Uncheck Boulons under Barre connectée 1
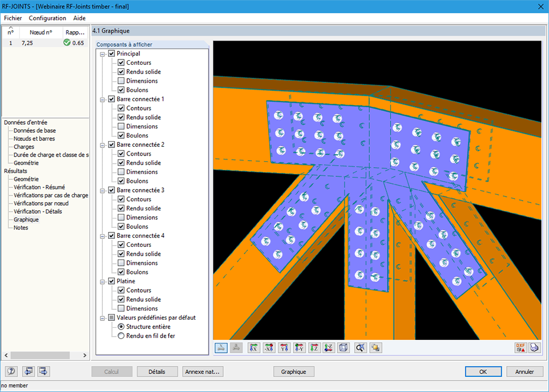 point(121,135)
